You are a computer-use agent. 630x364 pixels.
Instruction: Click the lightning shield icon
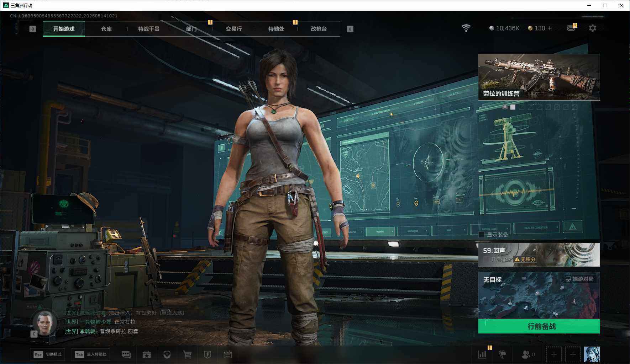208,354
